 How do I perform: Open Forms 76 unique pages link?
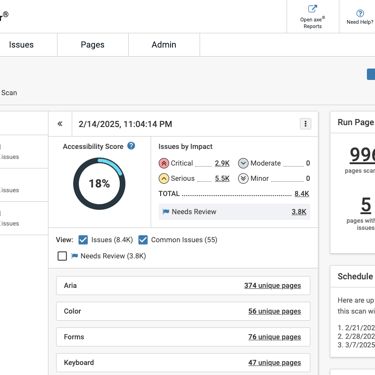[x=275, y=337]
